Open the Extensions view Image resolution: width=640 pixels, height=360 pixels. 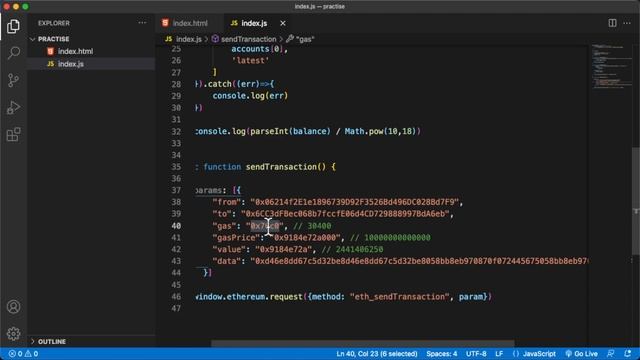click(13, 134)
